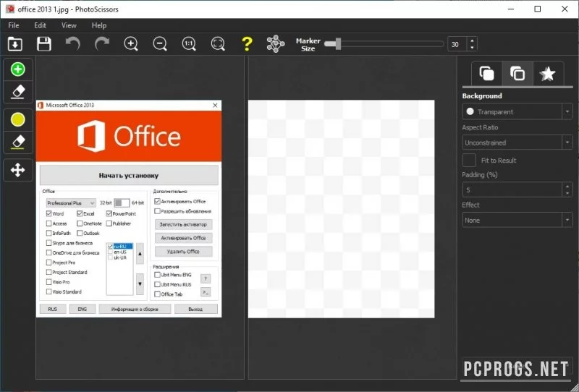Screen dimensions: 579x392
Task: Open the yellow question mark help
Action: pyautogui.click(x=247, y=44)
